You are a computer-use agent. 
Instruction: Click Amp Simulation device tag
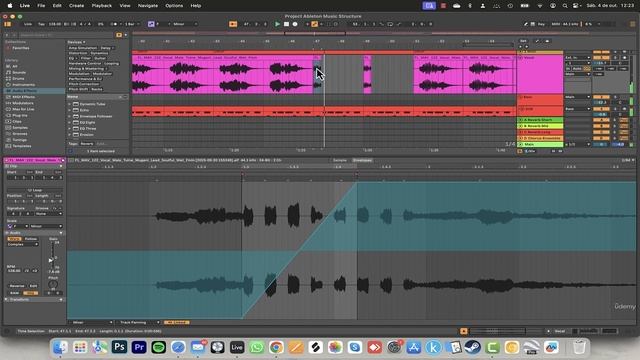click(x=82, y=48)
